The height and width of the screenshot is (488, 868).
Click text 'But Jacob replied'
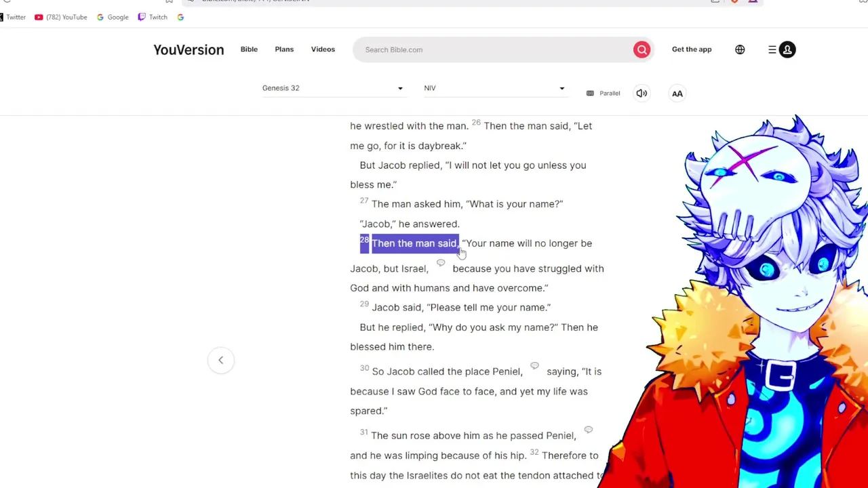(x=400, y=165)
